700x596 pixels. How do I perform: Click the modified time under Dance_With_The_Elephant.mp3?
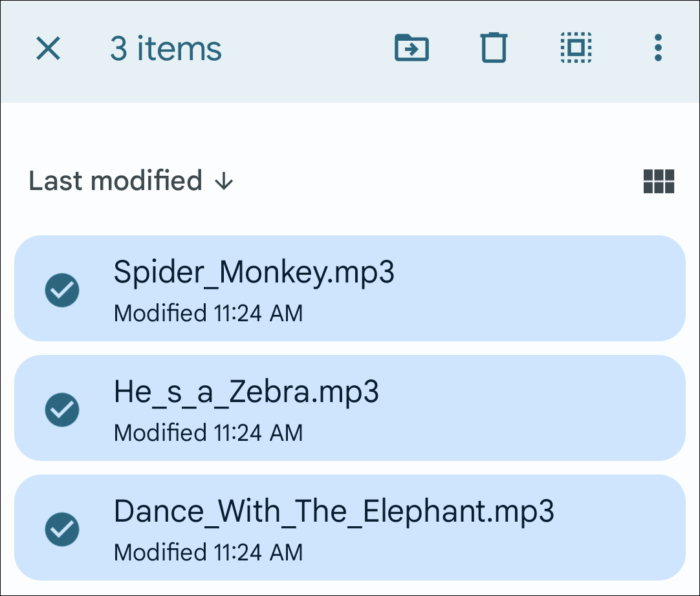tap(208, 553)
